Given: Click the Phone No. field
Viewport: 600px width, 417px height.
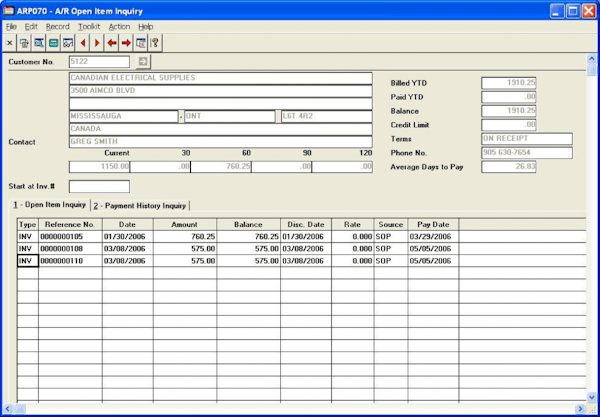Looking at the screenshot, I should point(527,153).
